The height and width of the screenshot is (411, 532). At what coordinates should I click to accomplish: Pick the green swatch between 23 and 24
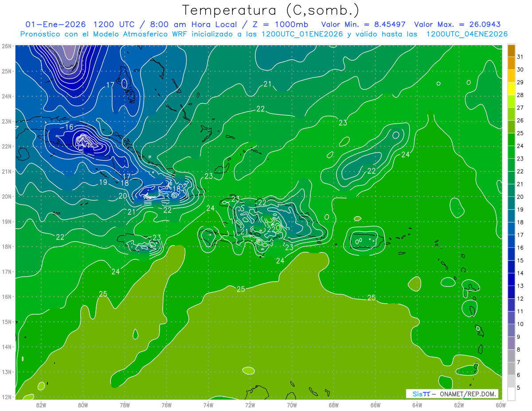tap(511, 153)
